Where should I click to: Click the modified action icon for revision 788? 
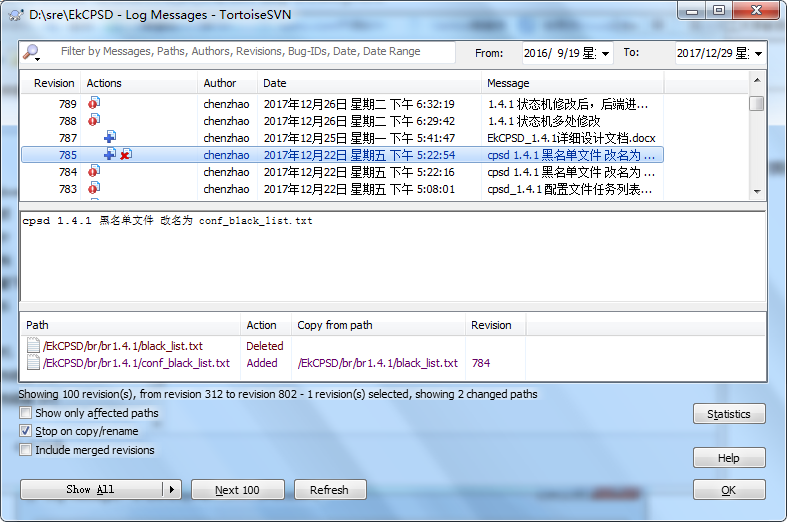pyautogui.click(x=94, y=120)
